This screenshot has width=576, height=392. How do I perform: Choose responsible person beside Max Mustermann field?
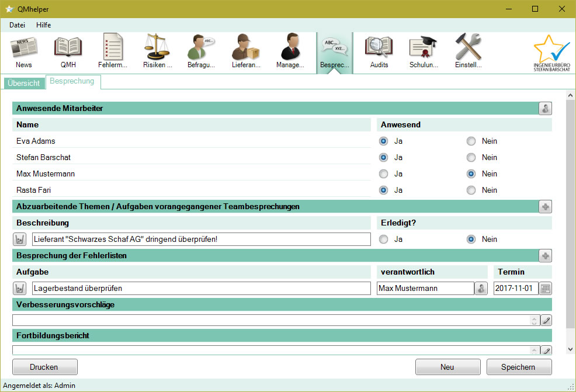pos(481,288)
